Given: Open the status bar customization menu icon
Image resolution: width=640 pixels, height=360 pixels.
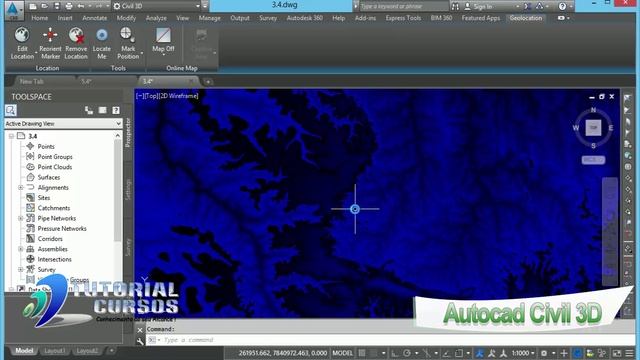Looking at the screenshot, I should [629, 353].
